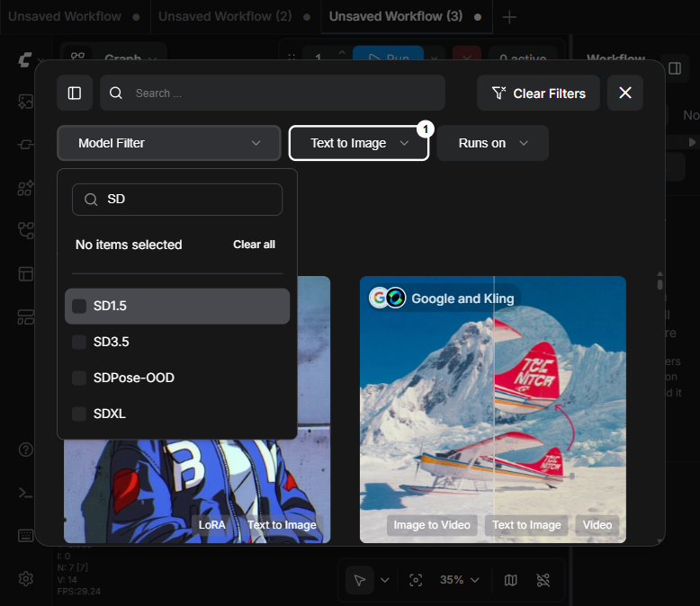This screenshot has height=606, width=700.
Task: Open the settings gear icon
Action: pyautogui.click(x=25, y=579)
